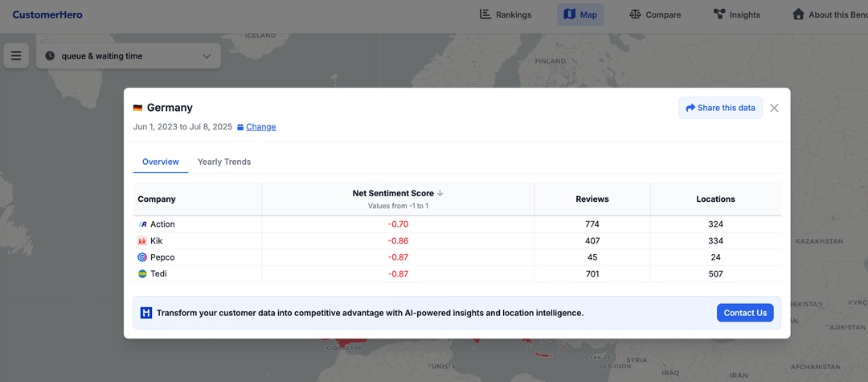
Task: Open the Insights navigation item
Action: (x=736, y=14)
